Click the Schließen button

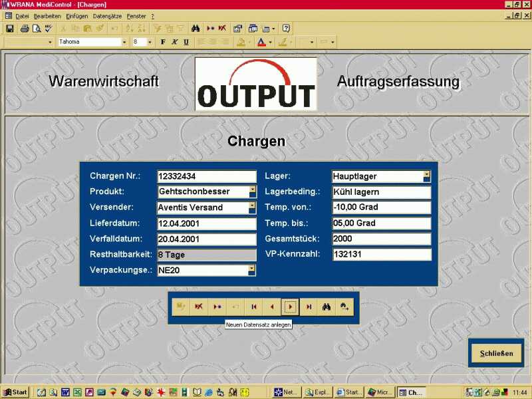point(496,353)
